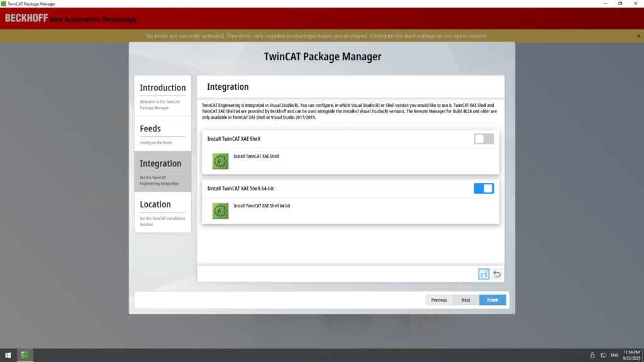Minimize the TwinCAT Package Manager window
The image size is (644, 362).
click(x=604, y=4)
